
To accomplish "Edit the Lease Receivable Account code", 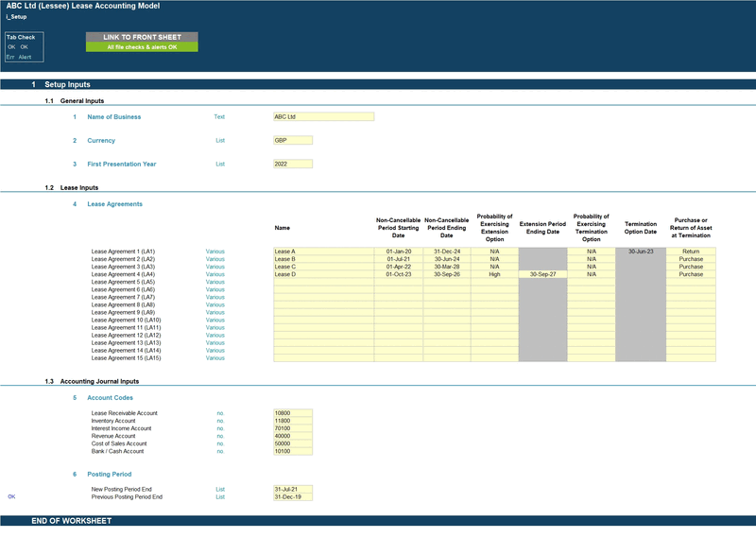I will click(292, 413).
